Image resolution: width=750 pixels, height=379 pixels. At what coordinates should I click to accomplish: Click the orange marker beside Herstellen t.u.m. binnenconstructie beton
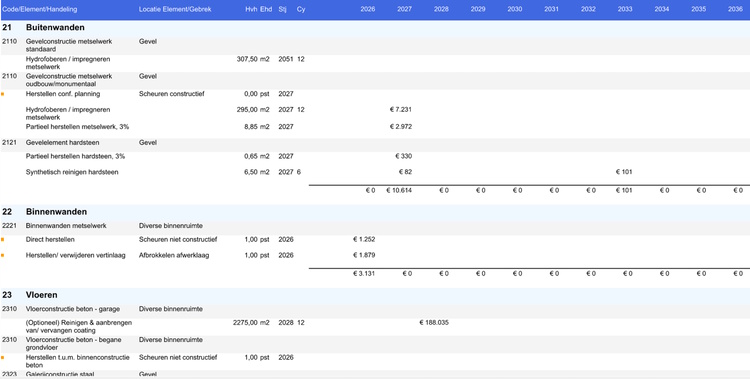2,357
